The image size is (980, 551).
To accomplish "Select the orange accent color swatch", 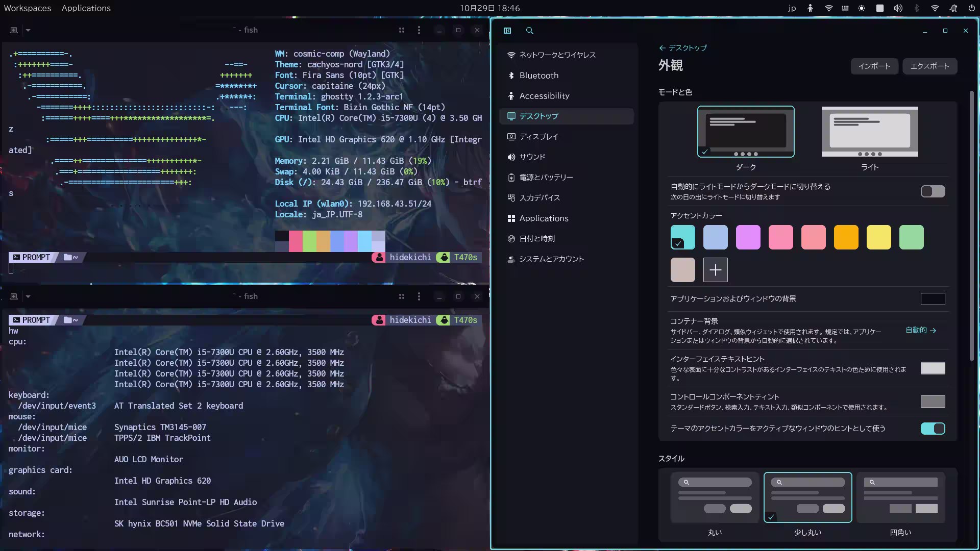I will (x=846, y=237).
